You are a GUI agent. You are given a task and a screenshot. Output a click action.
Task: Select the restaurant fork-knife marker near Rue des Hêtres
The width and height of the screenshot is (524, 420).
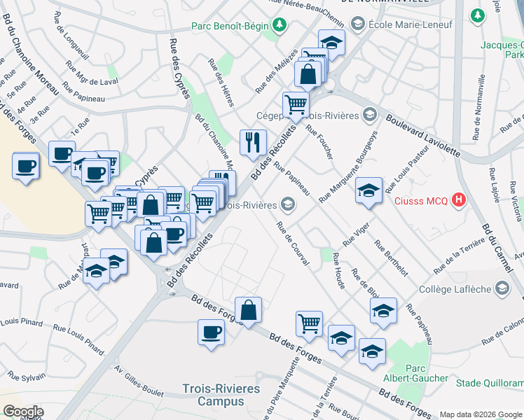[253, 145]
